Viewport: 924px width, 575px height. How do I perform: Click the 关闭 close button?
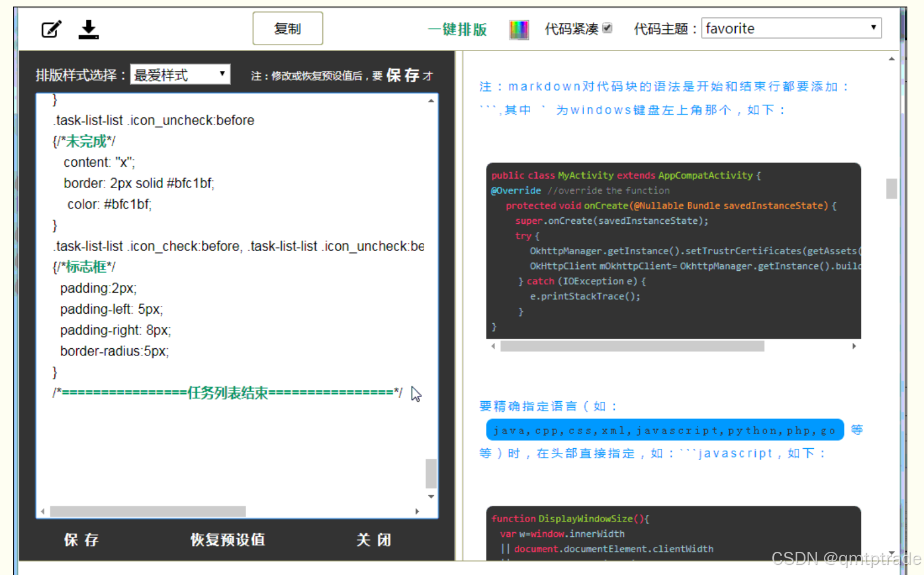(374, 540)
